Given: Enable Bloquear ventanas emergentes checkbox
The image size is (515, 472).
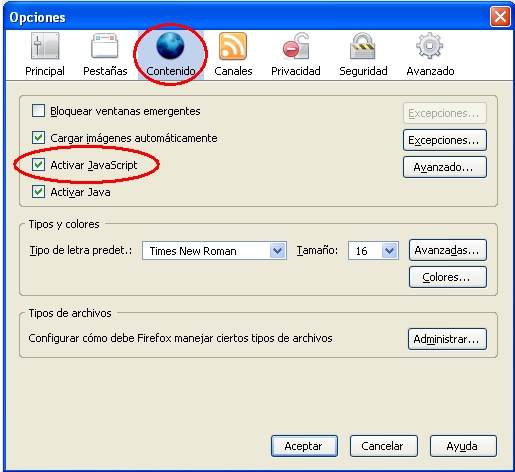Looking at the screenshot, I should 38,111.
